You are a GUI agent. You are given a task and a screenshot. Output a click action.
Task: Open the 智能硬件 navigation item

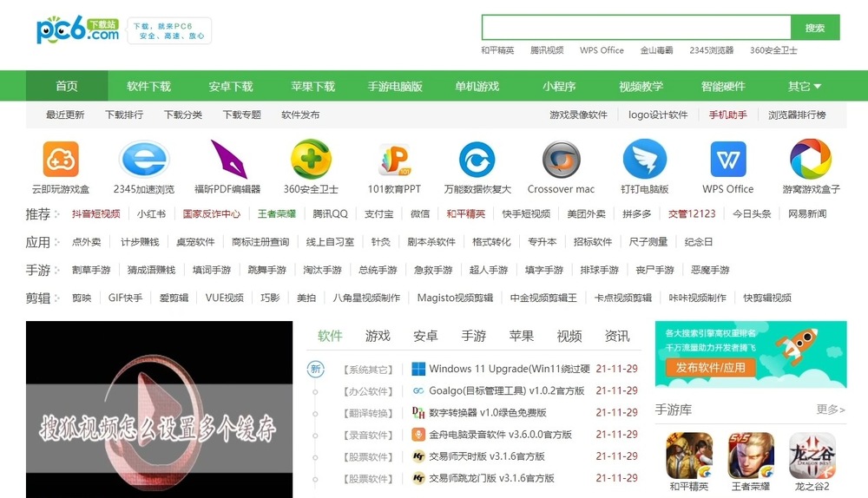pos(723,86)
